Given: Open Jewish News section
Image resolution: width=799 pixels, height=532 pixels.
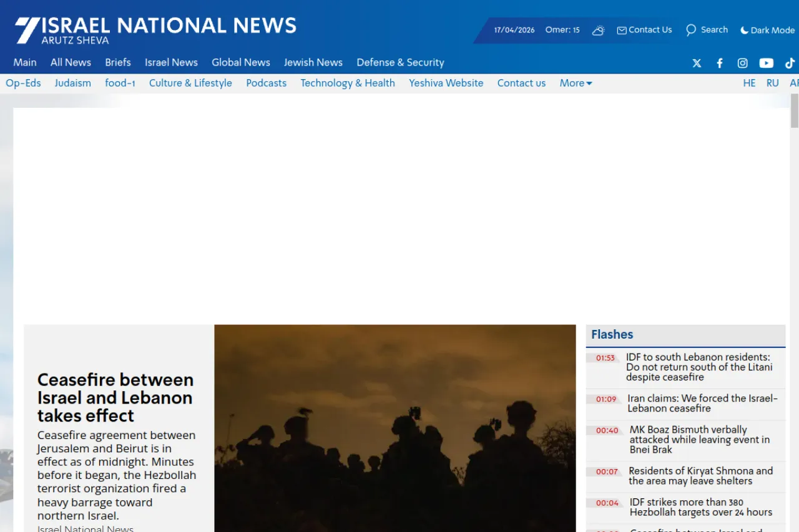Looking at the screenshot, I should click(x=313, y=62).
